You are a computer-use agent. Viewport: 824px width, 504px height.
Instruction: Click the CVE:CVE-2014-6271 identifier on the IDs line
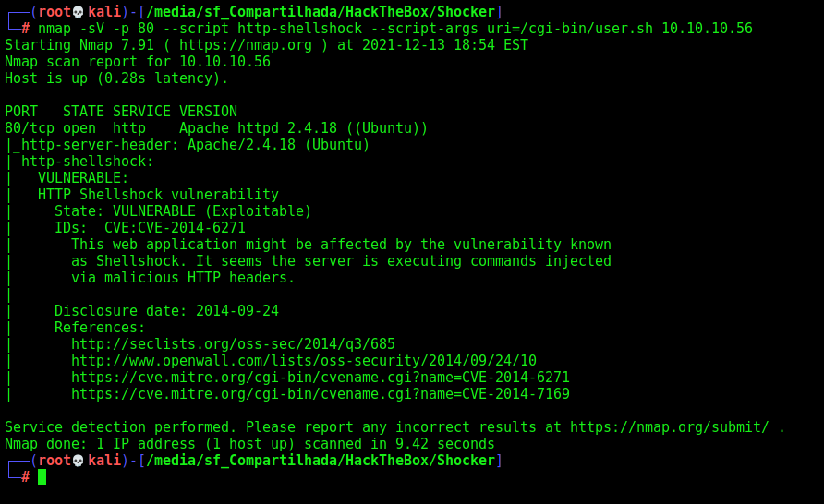click(x=175, y=228)
